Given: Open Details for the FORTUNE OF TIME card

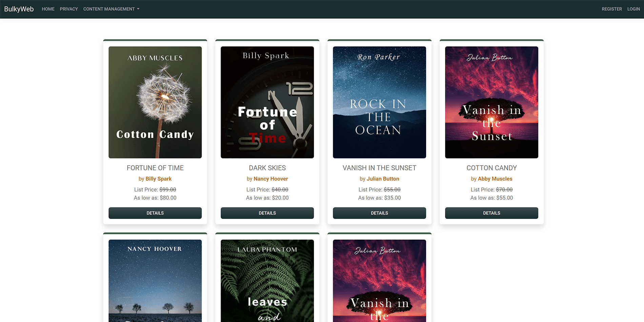Looking at the screenshot, I should (155, 213).
